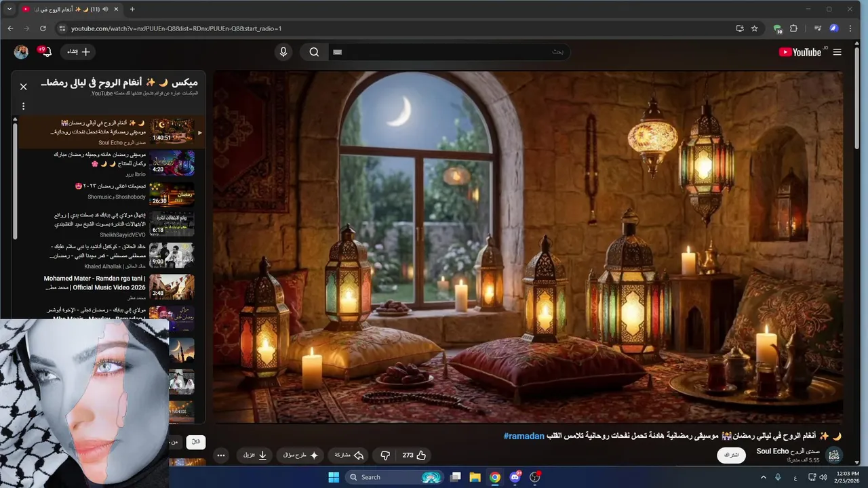Viewport: 868px width, 488px height.
Task: Close the YouTube browser tab
Action: 116,9
